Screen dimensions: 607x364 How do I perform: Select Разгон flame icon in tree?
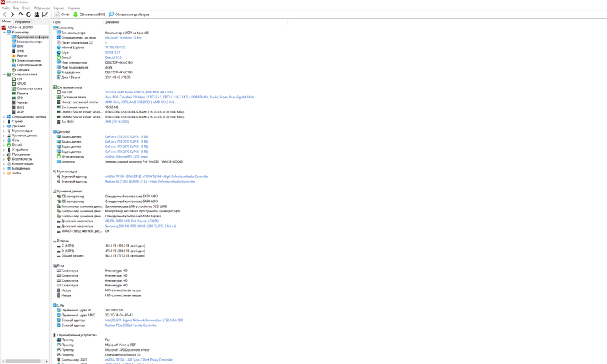(14, 56)
